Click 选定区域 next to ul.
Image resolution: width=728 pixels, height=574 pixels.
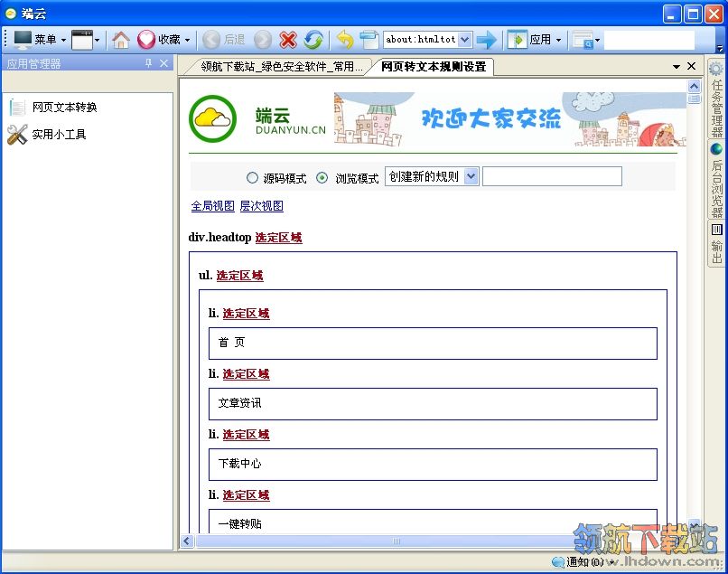239,276
